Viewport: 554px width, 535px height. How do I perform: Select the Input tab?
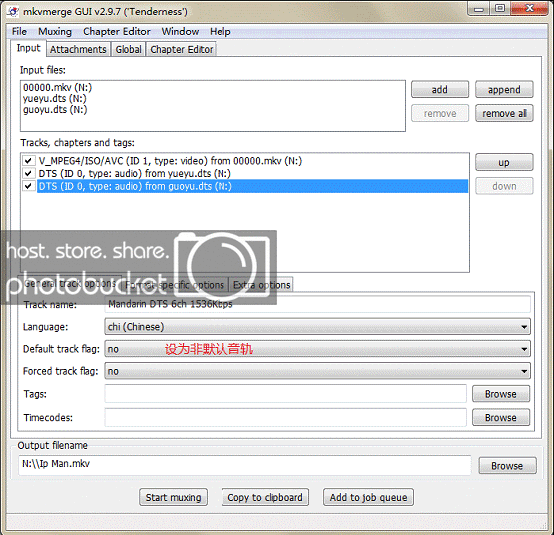point(28,48)
